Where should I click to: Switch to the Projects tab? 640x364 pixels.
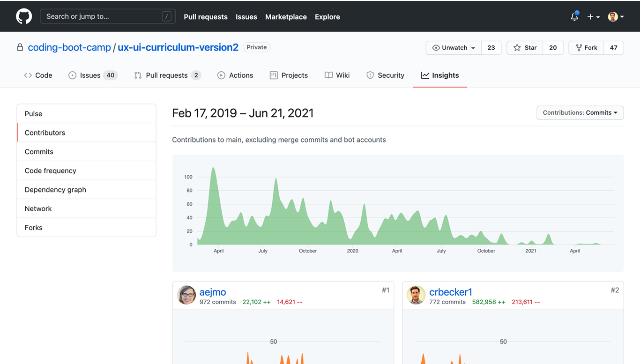coord(289,75)
